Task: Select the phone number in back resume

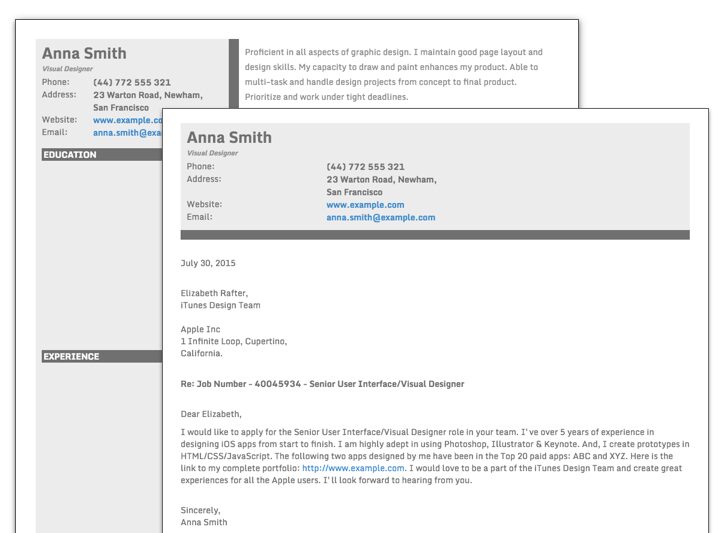Action: tap(132, 83)
